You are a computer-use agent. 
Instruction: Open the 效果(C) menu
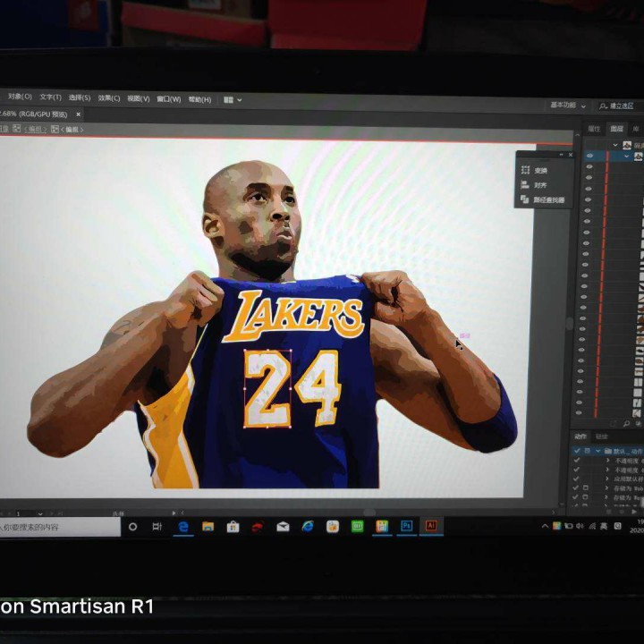coord(109,98)
